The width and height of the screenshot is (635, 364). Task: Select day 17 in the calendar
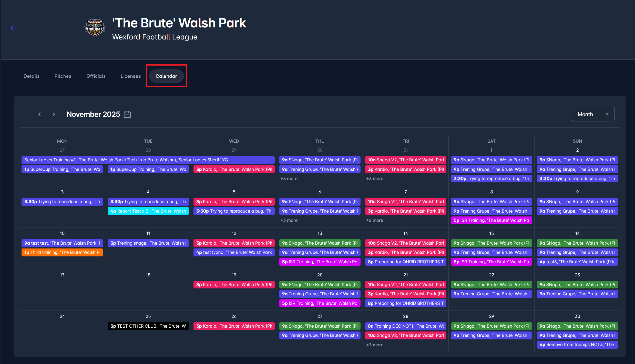point(62,275)
